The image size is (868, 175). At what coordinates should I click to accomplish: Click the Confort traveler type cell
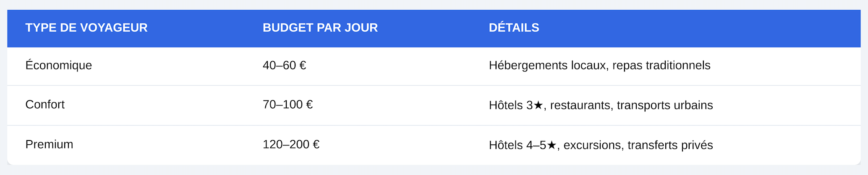point(45,105)
